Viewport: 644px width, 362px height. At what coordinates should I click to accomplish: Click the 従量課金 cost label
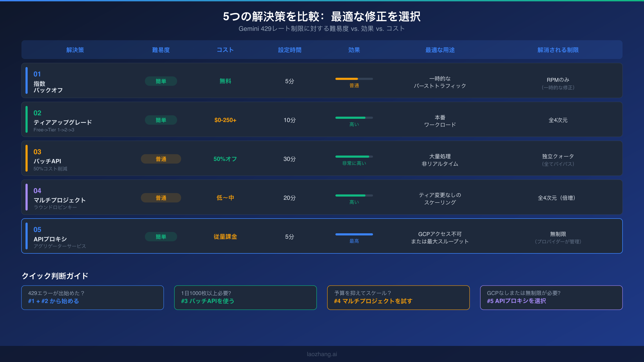[225, 237]
